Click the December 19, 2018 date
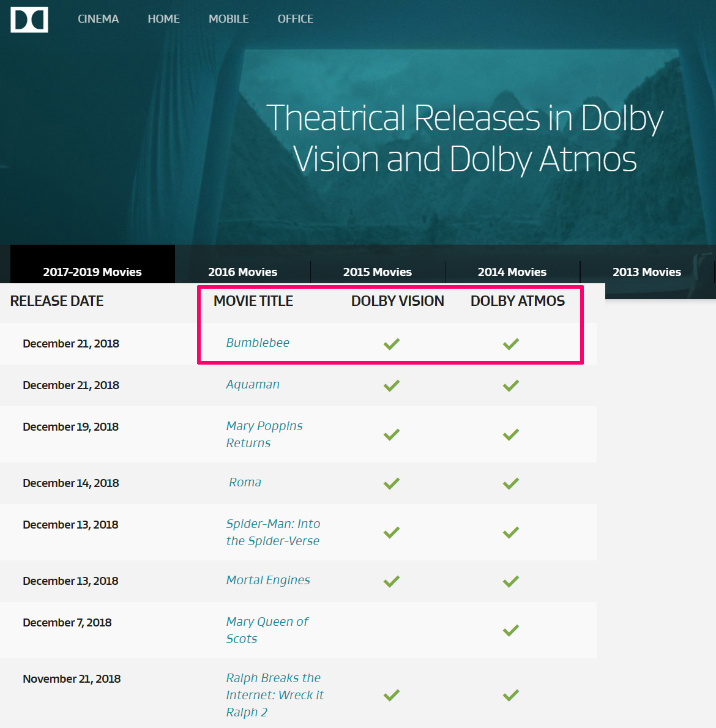Image resolution: width=716 pixels, height=728 pixels. (70, 426)
